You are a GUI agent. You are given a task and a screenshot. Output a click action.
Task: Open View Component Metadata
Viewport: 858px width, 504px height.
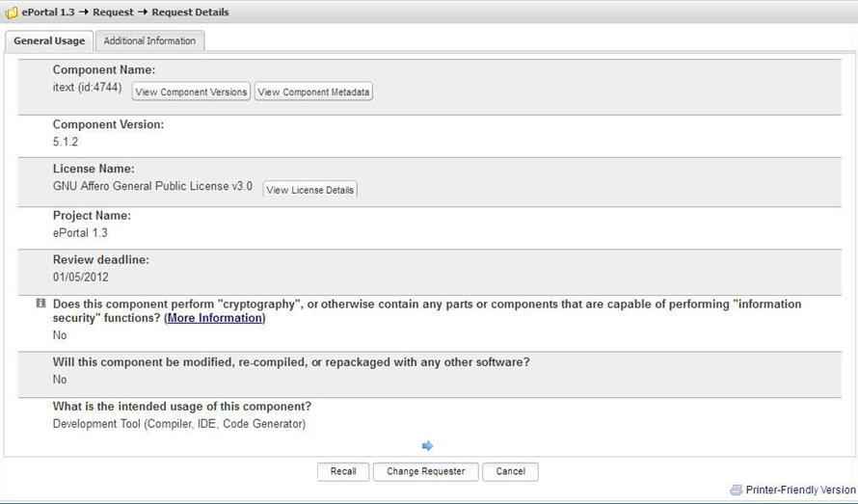[313, 92]
